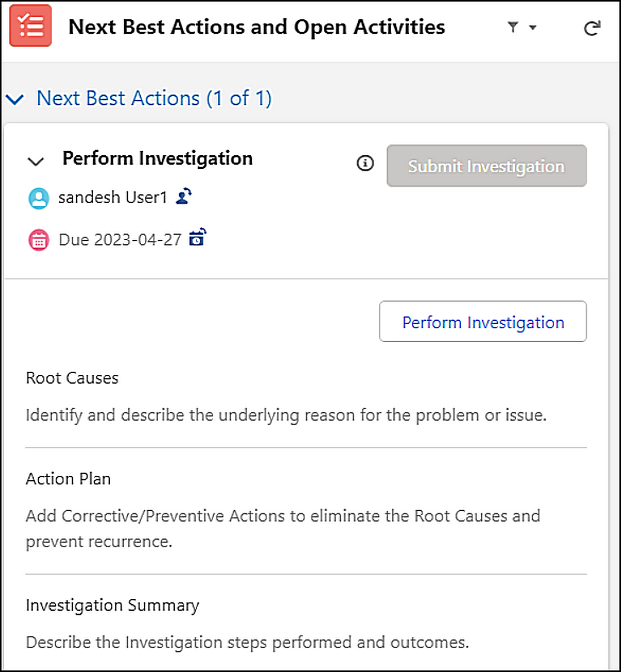Image resolution: width=621 pixels, height=672 pixels.
Task: Click the Due 2023-04-27 date text
Action: (120, 240)
